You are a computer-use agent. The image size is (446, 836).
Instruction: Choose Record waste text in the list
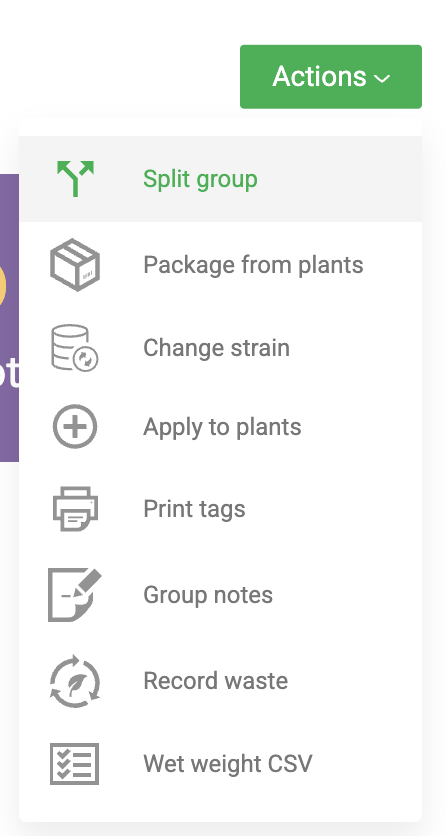coord(215,681)
